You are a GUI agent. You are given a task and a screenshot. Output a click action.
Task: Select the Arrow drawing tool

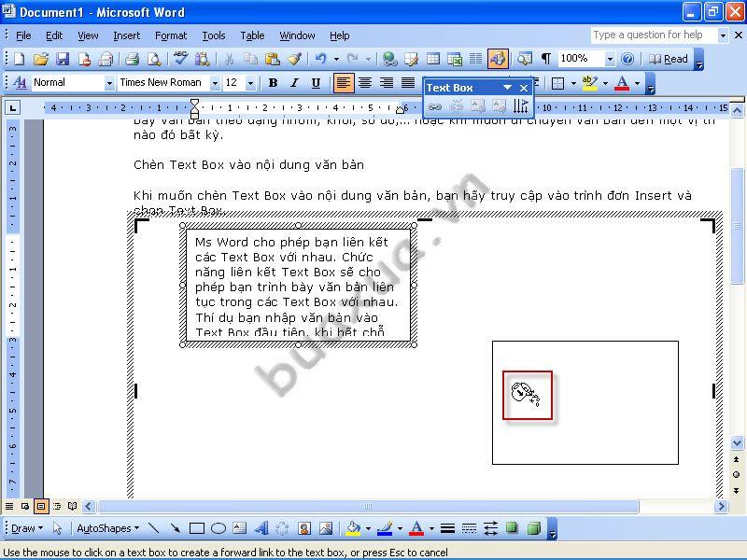[175, 528]
